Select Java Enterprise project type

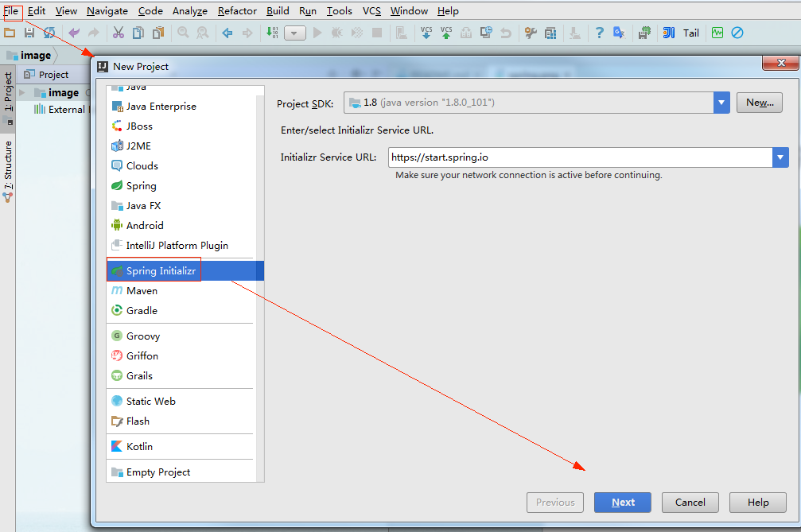[x=181, y=107]
